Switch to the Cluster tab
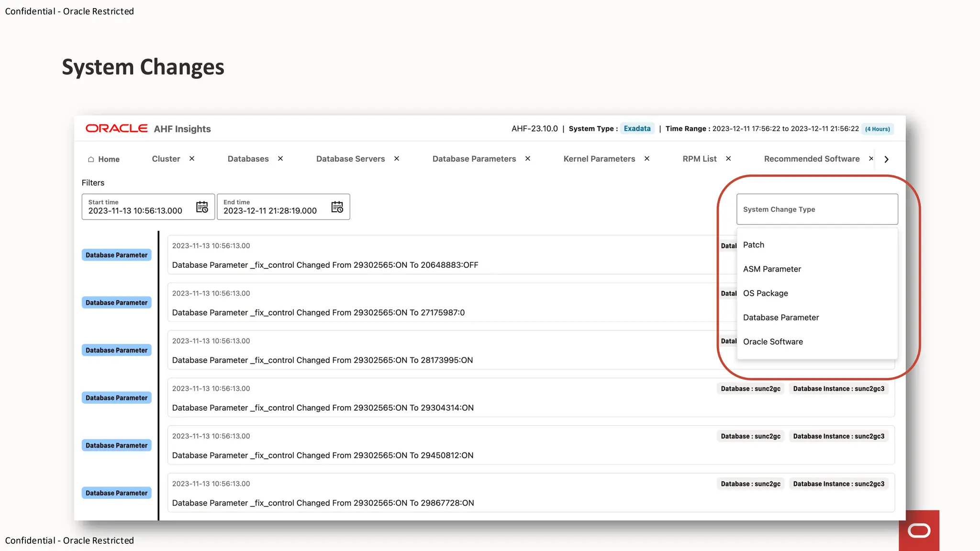Image resolution: width=980 pixels, height=551 pixels. [x=166, y=159]
